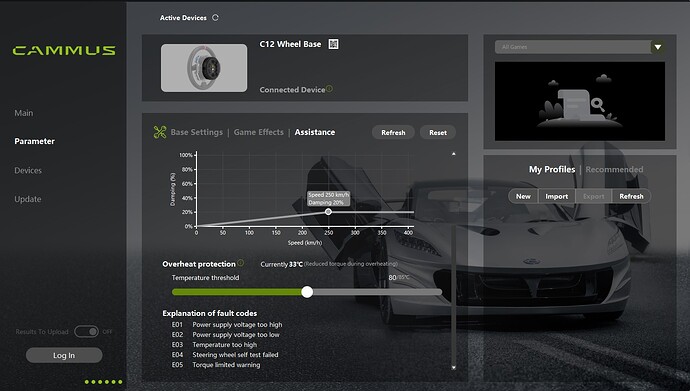Switch to the My Profiles tab
The height and width of the screenshot is (391, 690).
(x=552, y=169)
